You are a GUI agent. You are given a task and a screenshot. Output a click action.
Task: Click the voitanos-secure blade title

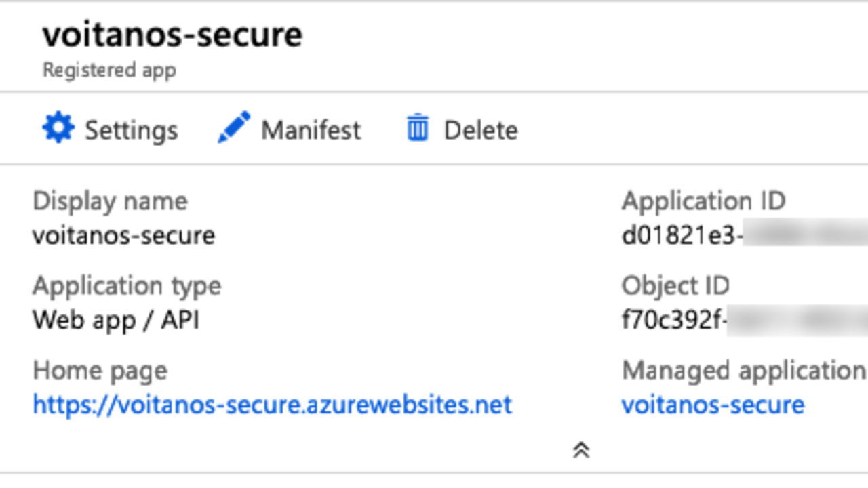pyautogui.click(x=172, y=35)
